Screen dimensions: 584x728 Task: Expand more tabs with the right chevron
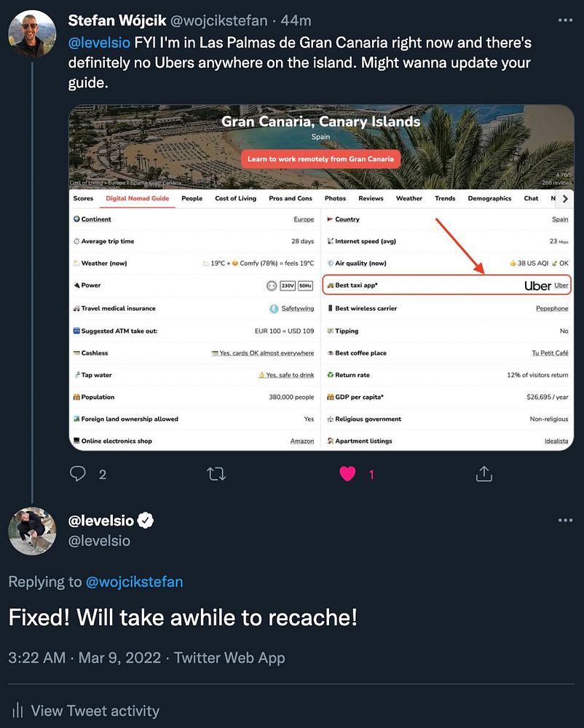(x=565, y=198)
